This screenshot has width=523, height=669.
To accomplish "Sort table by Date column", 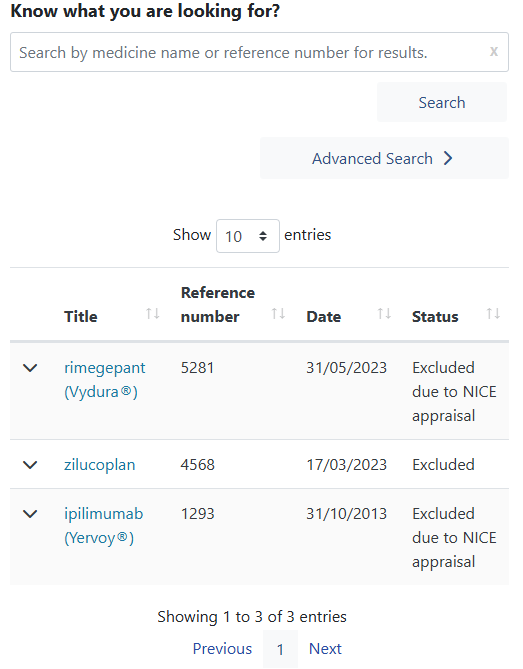I will (x=384, y=314).
